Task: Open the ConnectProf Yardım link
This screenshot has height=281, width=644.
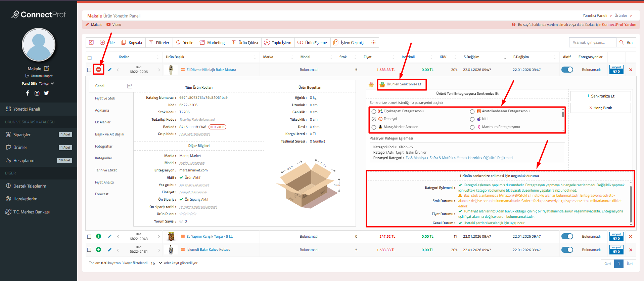Action: pos(619,25)
